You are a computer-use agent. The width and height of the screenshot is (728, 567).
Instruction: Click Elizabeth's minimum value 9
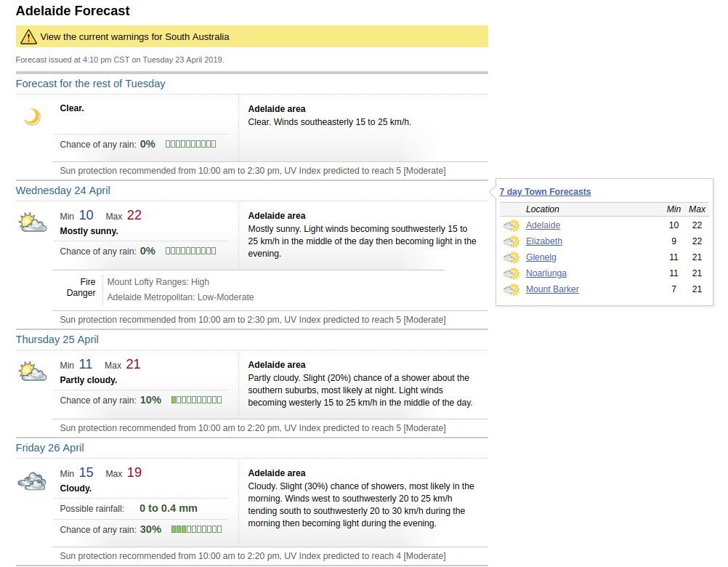tap(674, 241)
